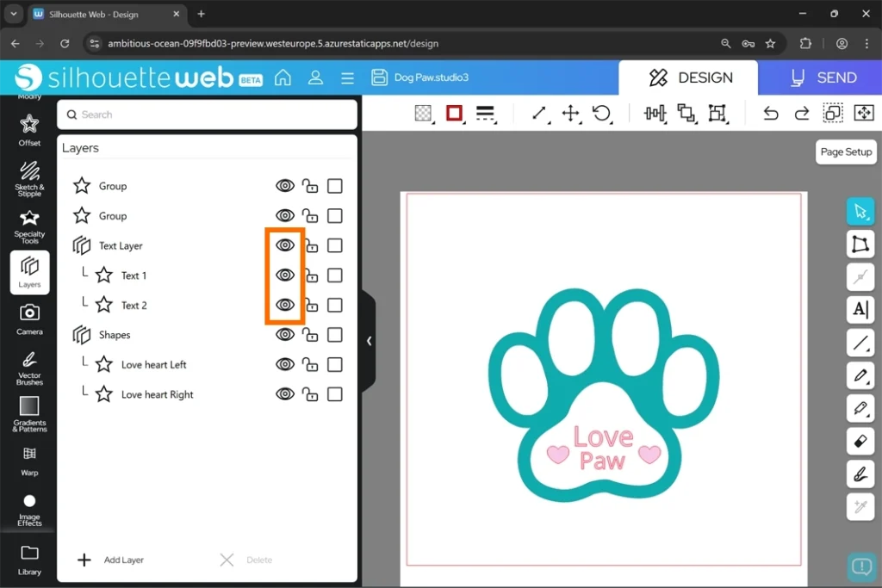Select the Edit Points tool
The height and width of the screenshot is (588, 882).
coord(860,244)
